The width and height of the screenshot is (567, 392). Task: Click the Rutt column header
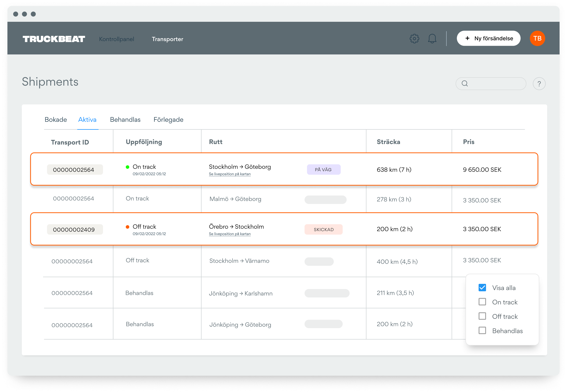pos(216,142)
